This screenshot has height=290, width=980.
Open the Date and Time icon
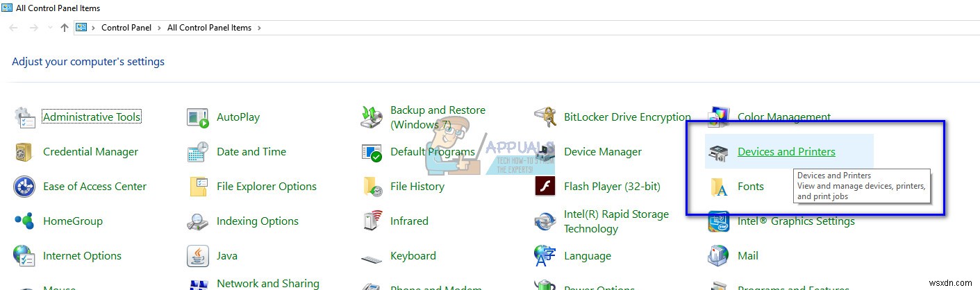pos(198,152)
